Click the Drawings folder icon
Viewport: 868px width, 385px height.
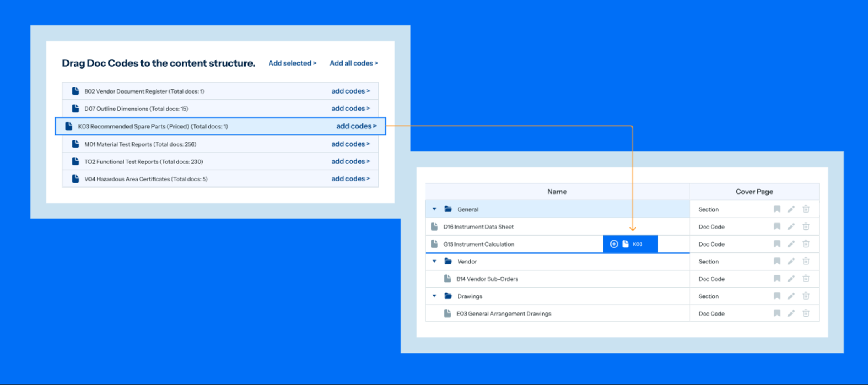click(448, 296)
